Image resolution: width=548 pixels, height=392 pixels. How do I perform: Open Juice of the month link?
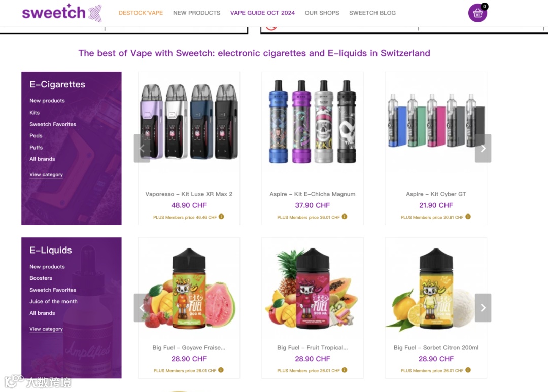pyautogui.click(x=53, y=301)
